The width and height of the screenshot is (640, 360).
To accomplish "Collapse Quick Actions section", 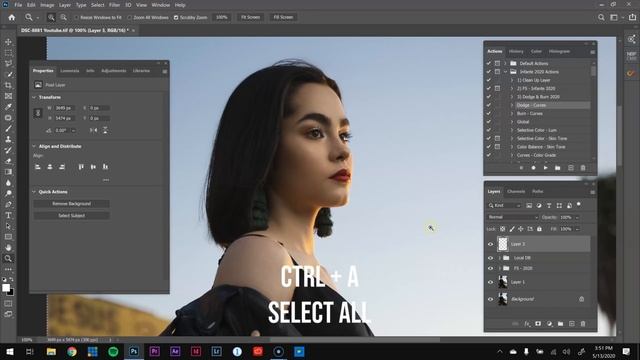I will [x=34, y=192].
